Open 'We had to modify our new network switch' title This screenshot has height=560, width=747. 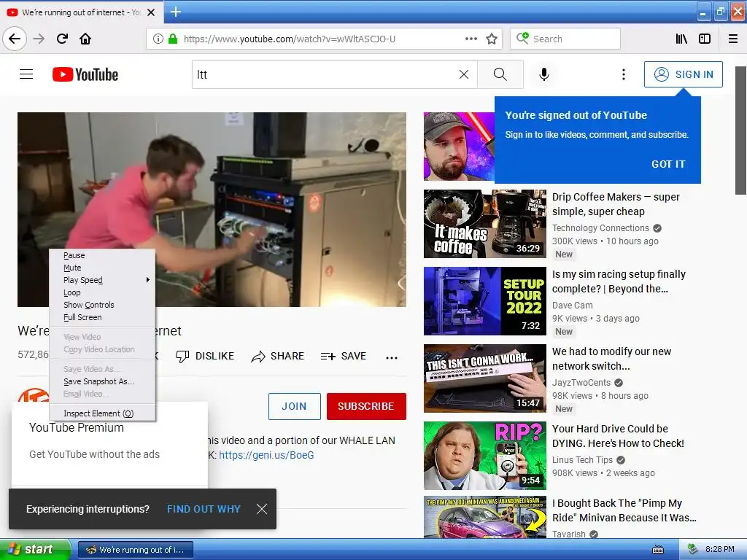611,359
